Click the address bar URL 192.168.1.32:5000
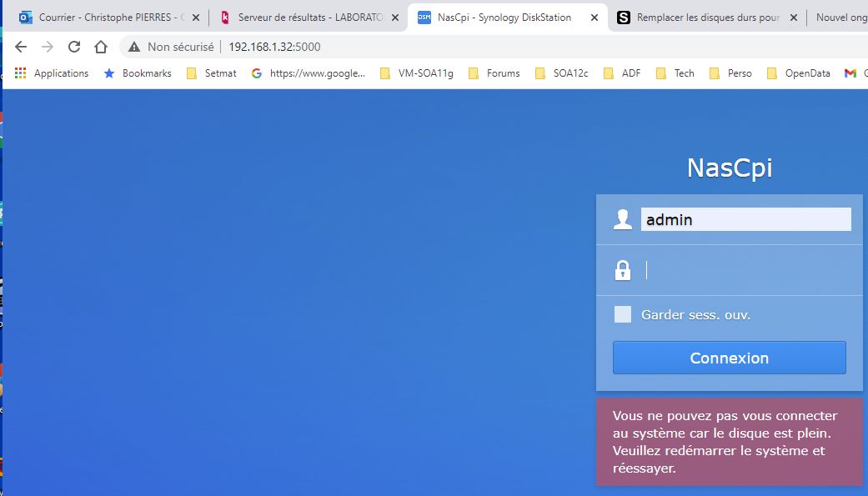The width and height of the screenshot is (868, 496). [274, 47]
